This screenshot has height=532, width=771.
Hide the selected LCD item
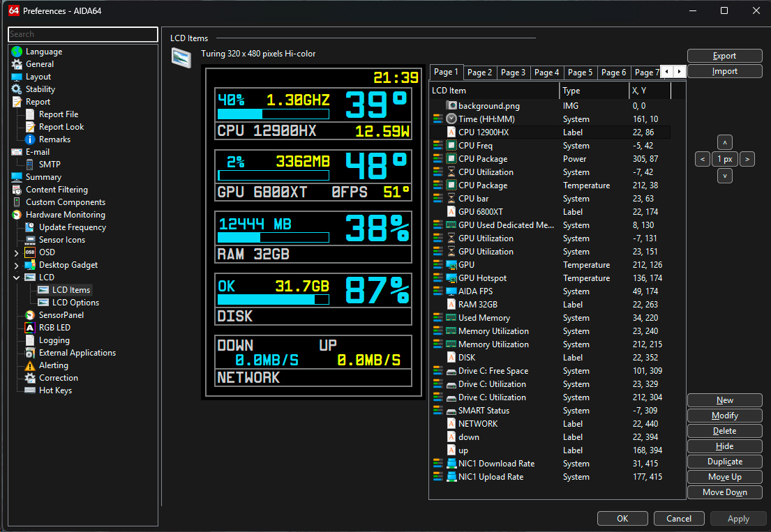[x=725, y=446]
